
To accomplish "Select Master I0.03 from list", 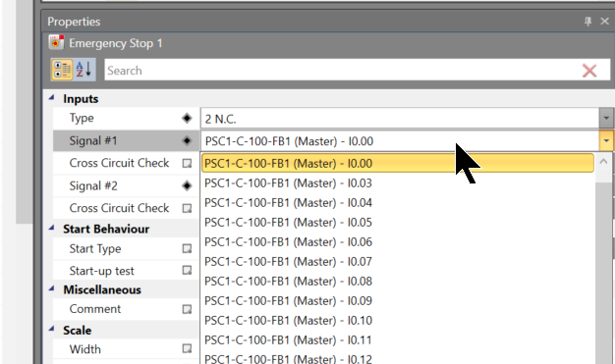I will coord(397,182).
